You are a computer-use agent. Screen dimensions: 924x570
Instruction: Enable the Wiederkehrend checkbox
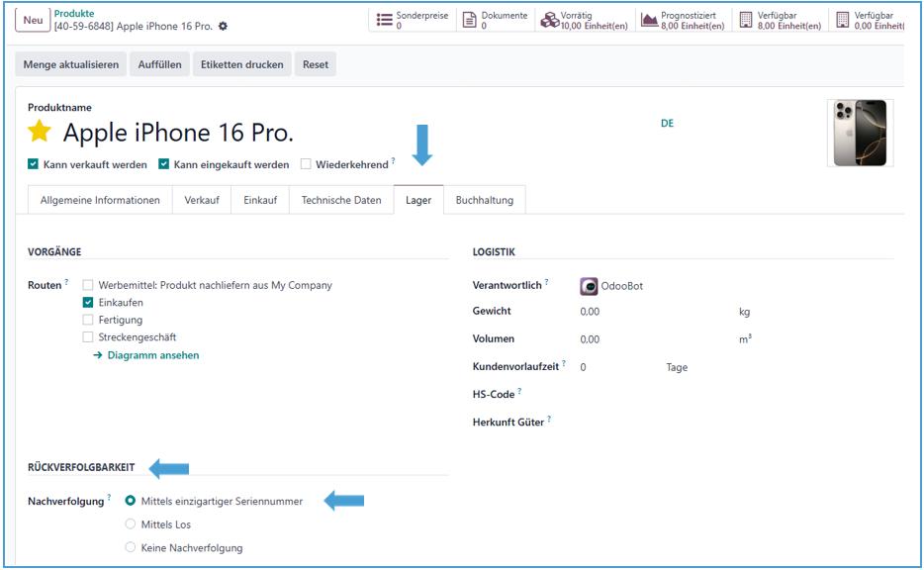tap(307, 164)
